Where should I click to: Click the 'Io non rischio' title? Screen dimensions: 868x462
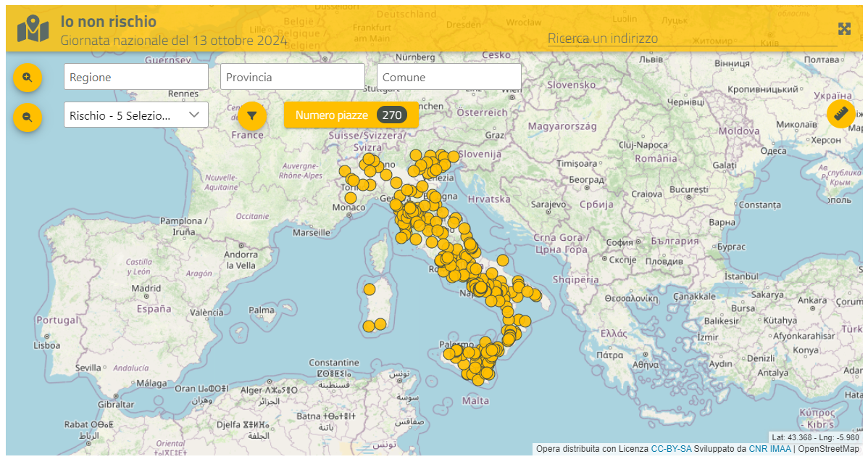pos(109,22)
